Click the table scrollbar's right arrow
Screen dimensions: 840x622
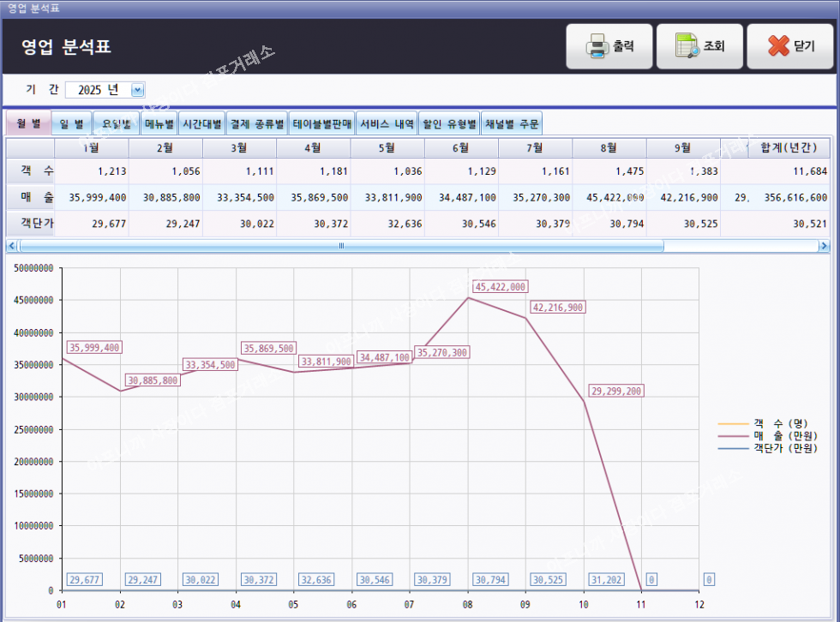(824, 246)
